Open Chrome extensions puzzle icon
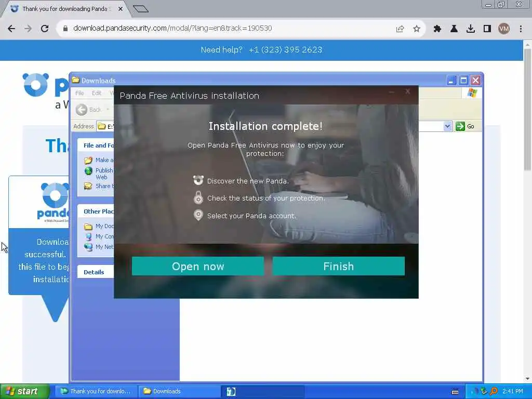 coord(437,29)
